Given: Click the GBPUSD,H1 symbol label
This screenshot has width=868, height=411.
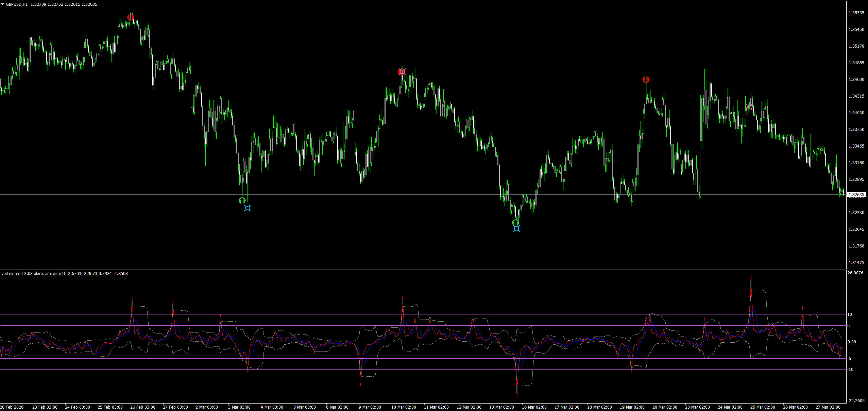Looking at the screenshot, I should pyautogui.click(x=17, y=4).
